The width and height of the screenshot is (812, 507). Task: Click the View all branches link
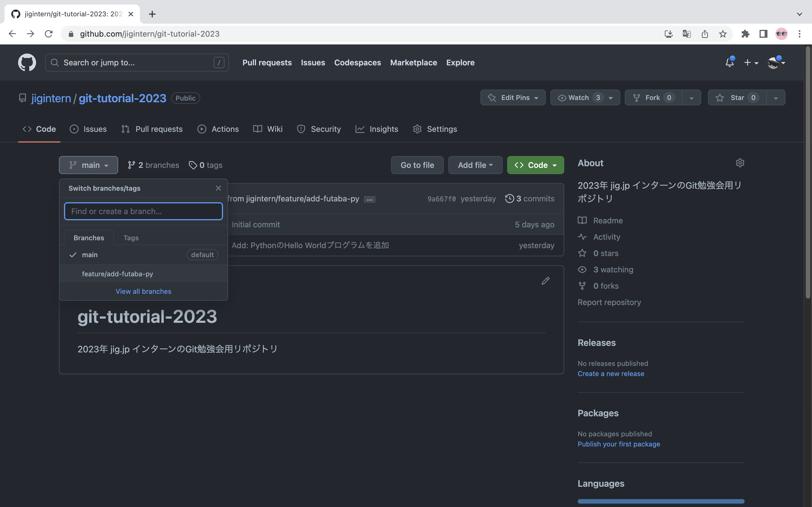143,291
